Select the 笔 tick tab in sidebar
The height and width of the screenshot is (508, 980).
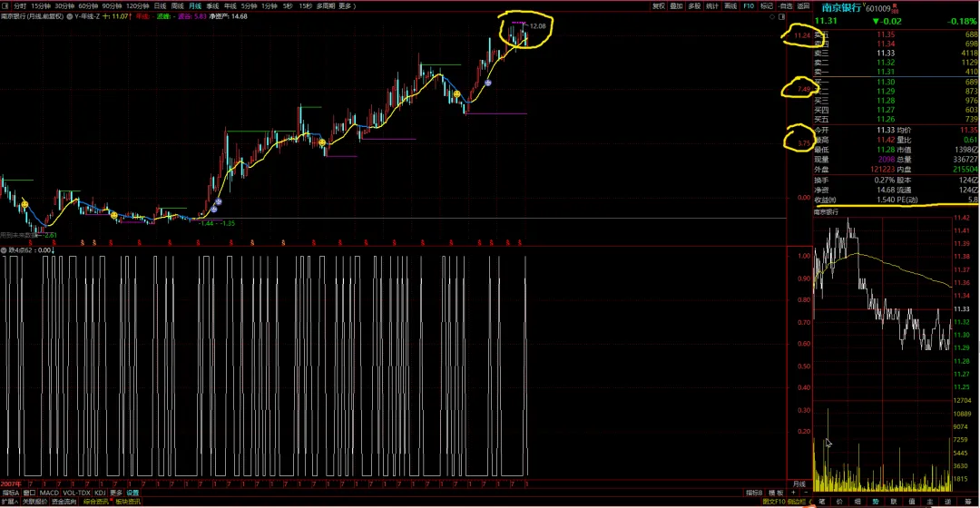pyautogui.click(x=822, y=502)
